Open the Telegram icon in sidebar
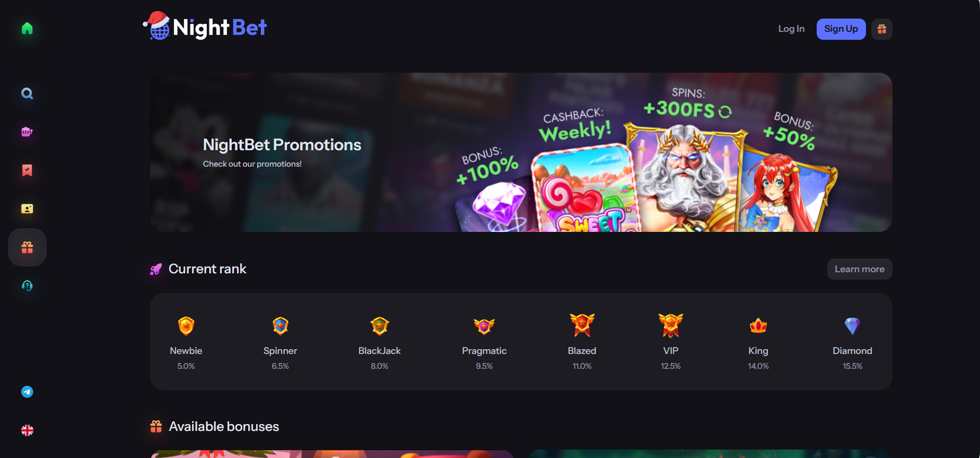 [27, 392]
